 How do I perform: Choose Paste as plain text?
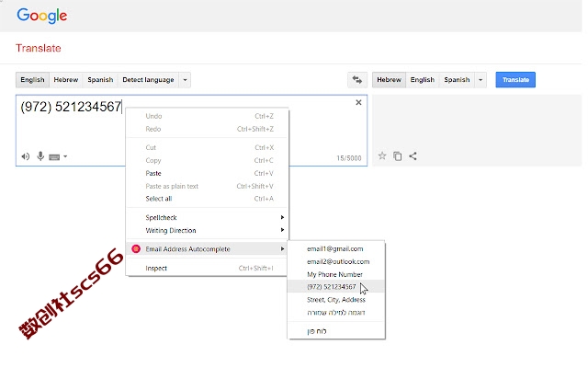click(208, 186)
